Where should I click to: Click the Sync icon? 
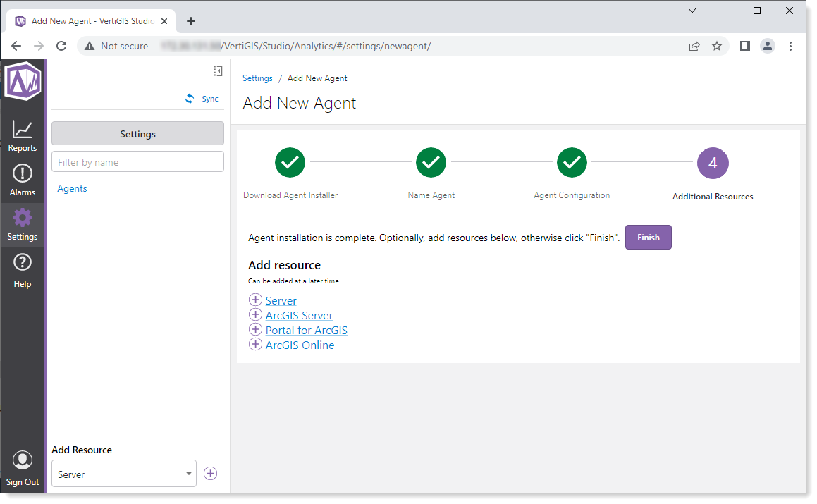pos(190,99)
